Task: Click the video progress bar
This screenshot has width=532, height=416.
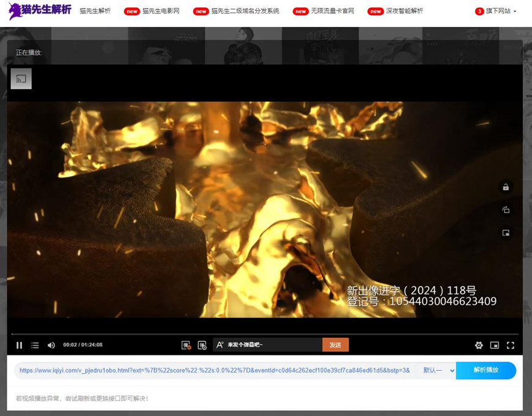Action: pyautogui.click(x=265, y=334)
